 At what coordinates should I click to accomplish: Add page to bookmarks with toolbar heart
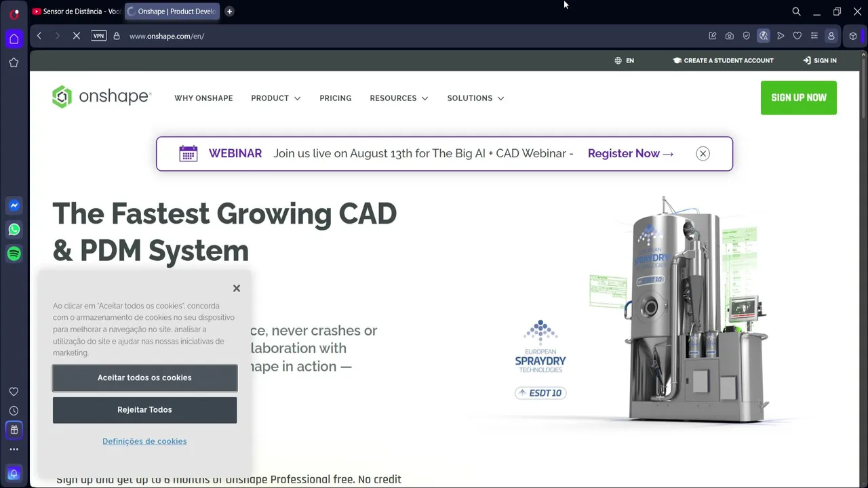click(x=797, y=36)
